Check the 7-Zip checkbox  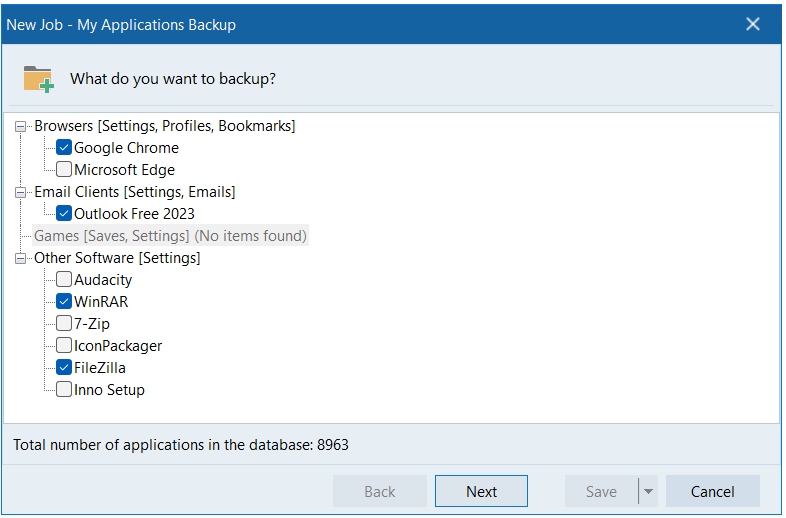(x=64, y=324)
